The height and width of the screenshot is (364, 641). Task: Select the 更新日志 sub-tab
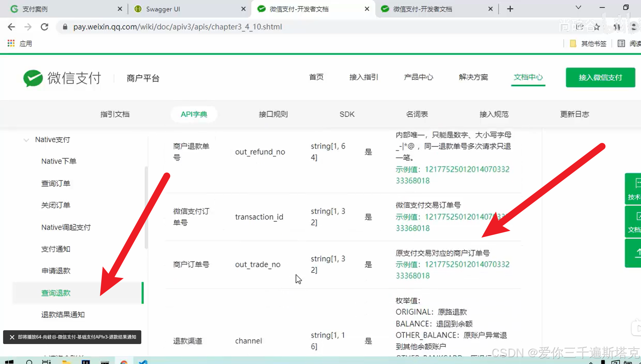coord(574,114)
